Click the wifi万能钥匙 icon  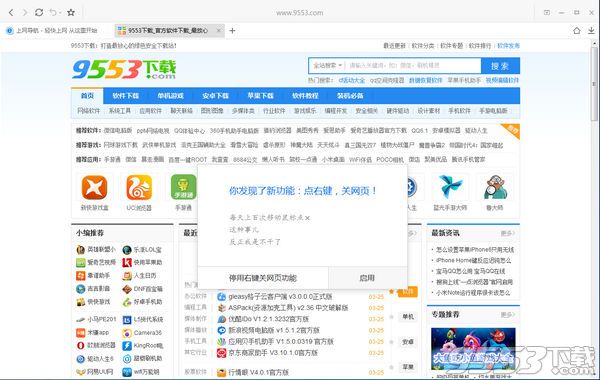pos(127,372)
